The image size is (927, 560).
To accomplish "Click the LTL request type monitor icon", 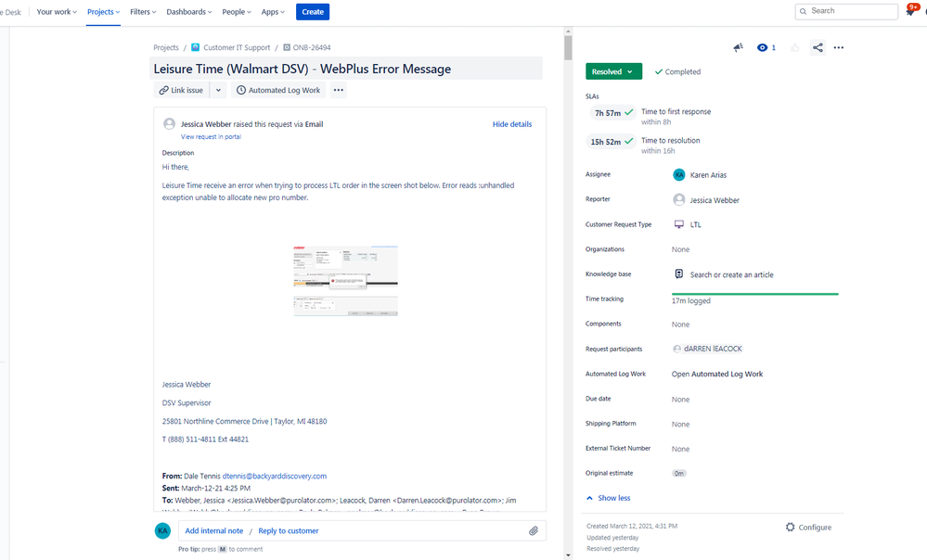I will 679,224.
